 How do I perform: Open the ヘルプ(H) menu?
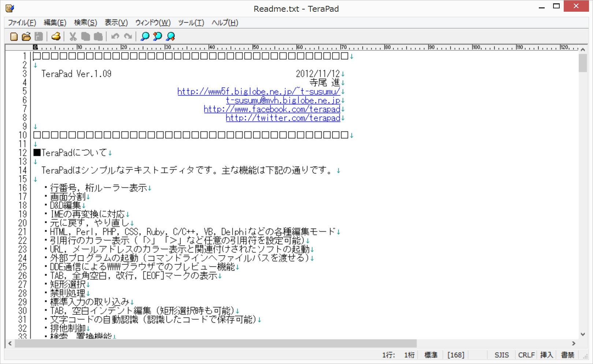(225, 23)
